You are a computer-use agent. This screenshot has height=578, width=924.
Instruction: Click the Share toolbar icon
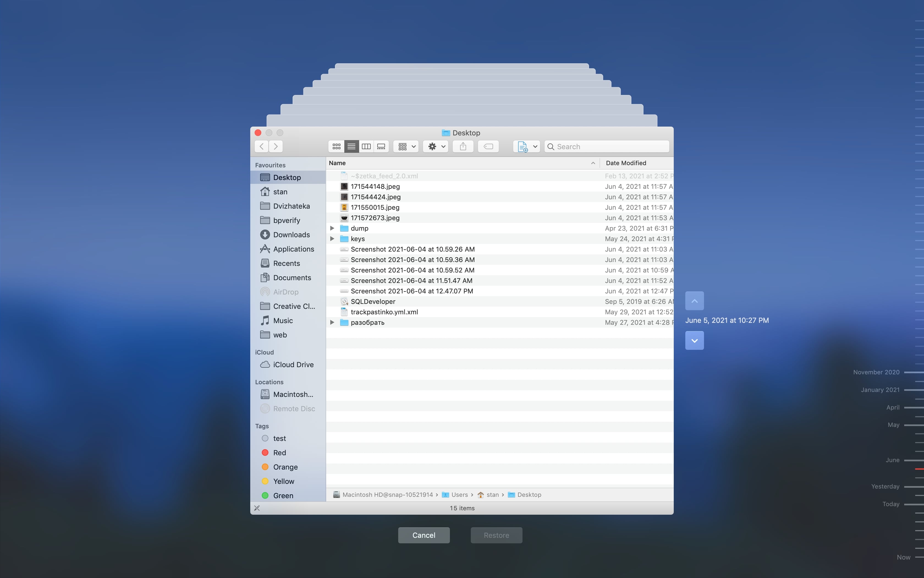tap(463, 146)
